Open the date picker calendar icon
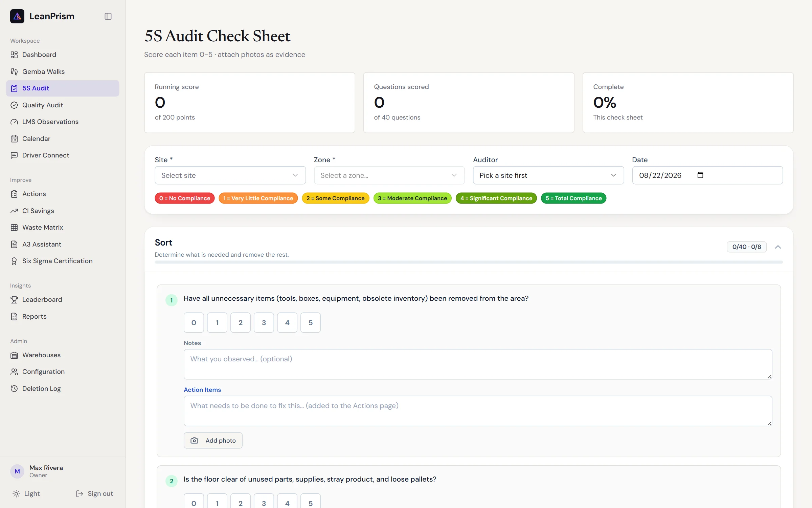 coord(700,175)
